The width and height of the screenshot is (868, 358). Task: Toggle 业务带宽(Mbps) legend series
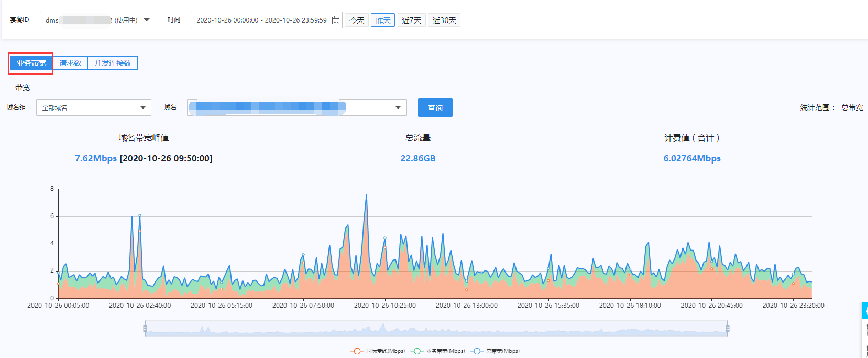(x=438, y=351)
